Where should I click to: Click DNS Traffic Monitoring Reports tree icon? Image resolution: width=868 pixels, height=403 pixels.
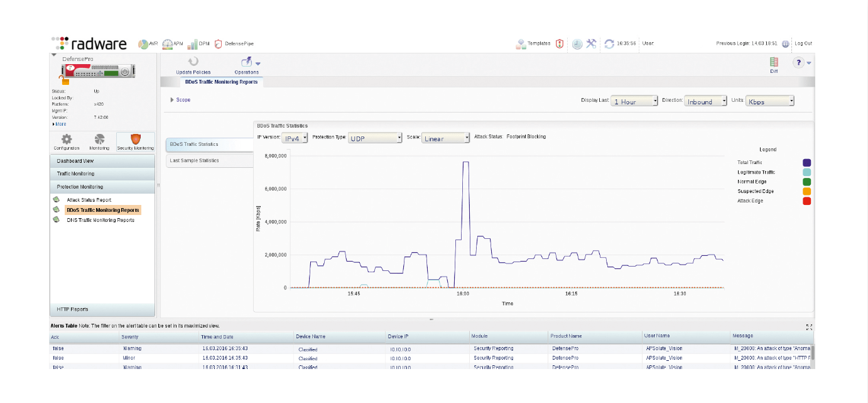pos(55,220)
